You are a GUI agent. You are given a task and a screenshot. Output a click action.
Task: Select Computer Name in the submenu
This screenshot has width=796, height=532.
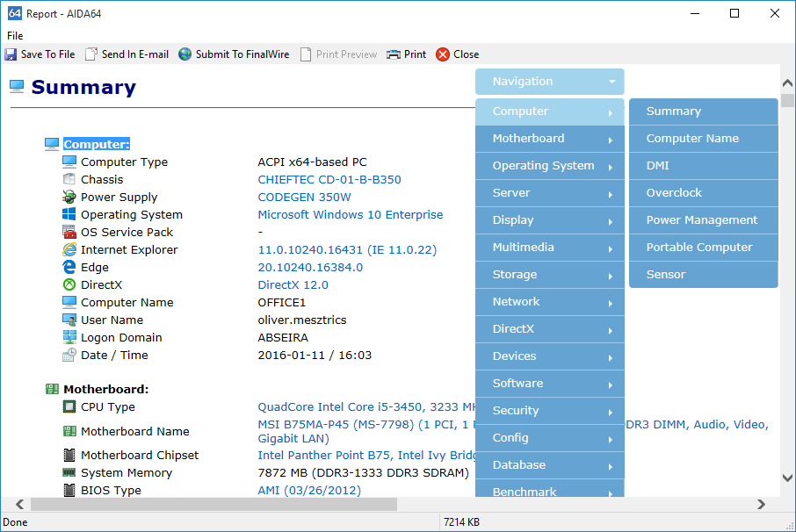coord(703,139)
